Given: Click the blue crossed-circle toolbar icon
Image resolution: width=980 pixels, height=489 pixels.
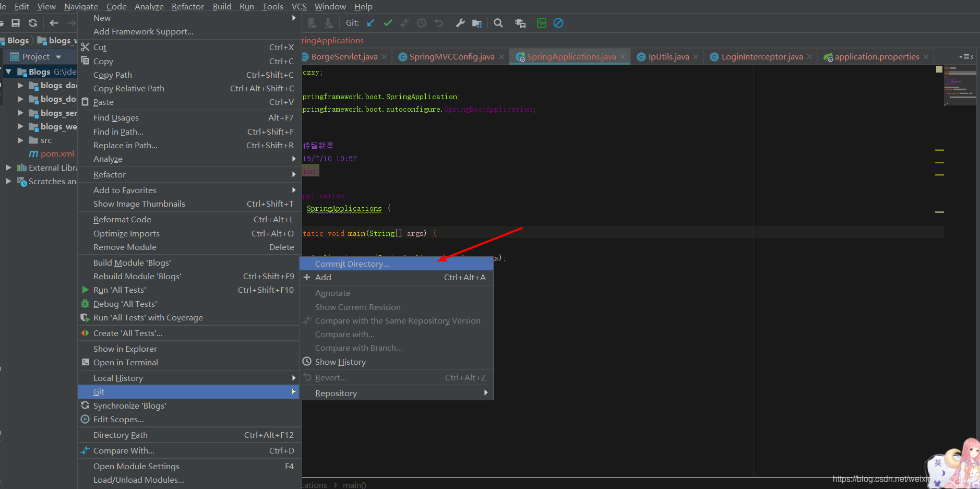Looking at the screenshot, I should point(558,23).
